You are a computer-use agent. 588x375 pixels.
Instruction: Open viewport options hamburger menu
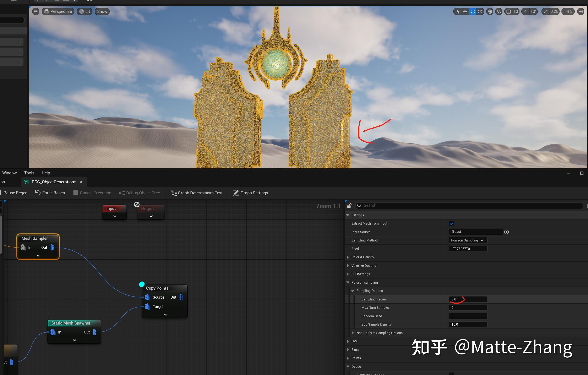36,11
